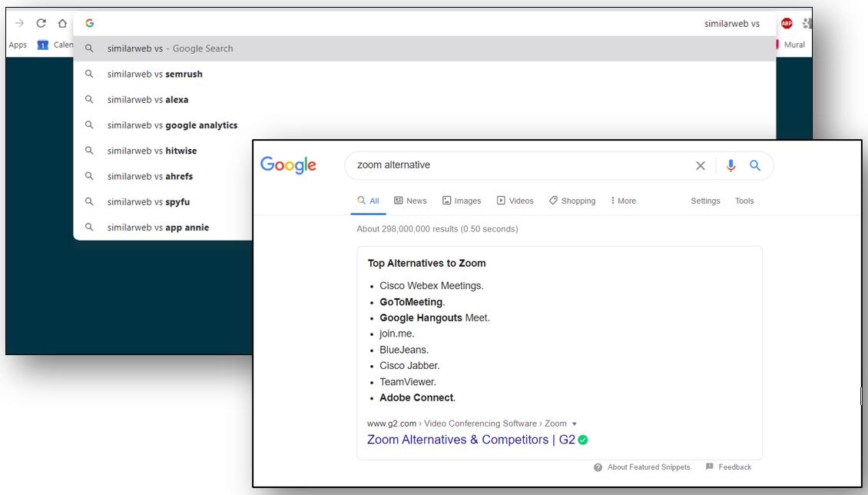Click 'join.me.' list item
Viewport: 868px width, 495px height.
tap(396, 334)
